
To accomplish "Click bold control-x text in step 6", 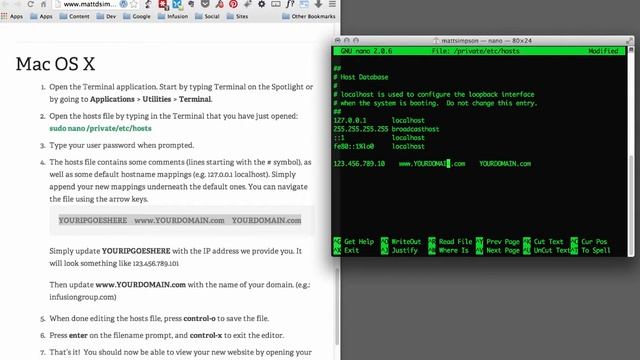I will click(206, 335).
